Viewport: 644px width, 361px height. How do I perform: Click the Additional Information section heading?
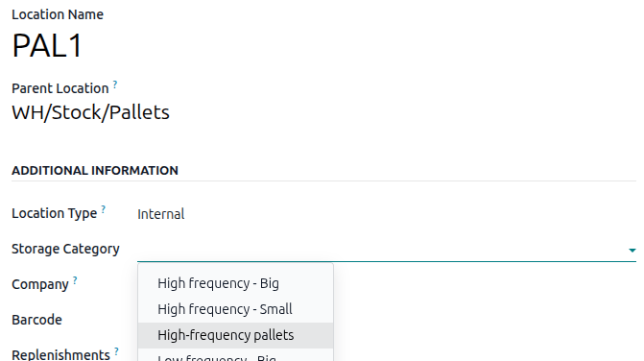[x=95, y=171]
